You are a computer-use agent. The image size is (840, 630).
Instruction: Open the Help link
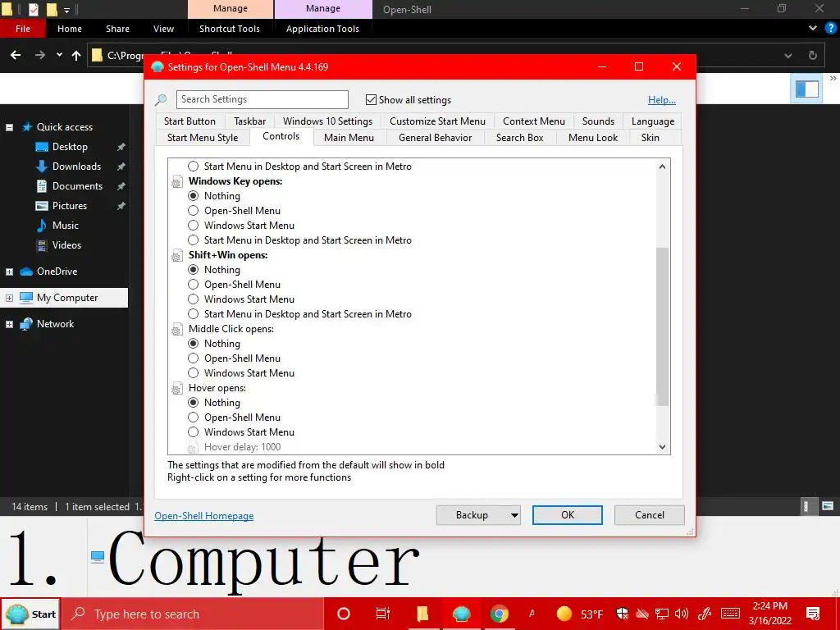click(x=662, y=99)
